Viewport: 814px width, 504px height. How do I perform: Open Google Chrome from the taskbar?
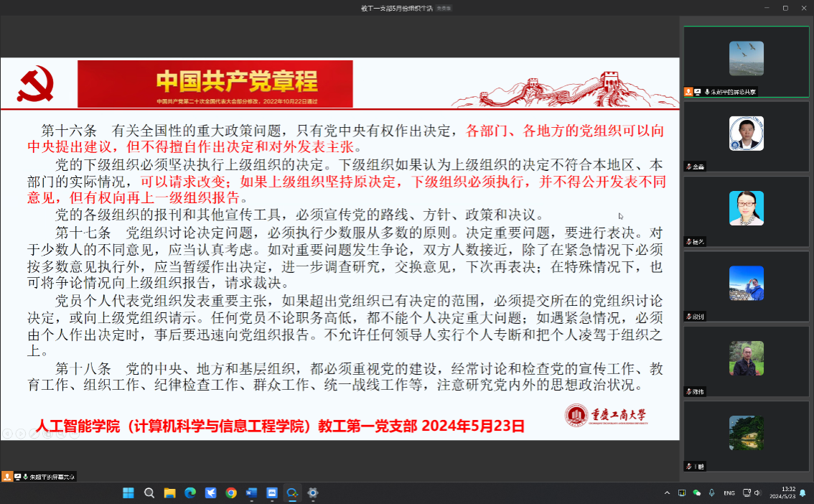[231, 493]
